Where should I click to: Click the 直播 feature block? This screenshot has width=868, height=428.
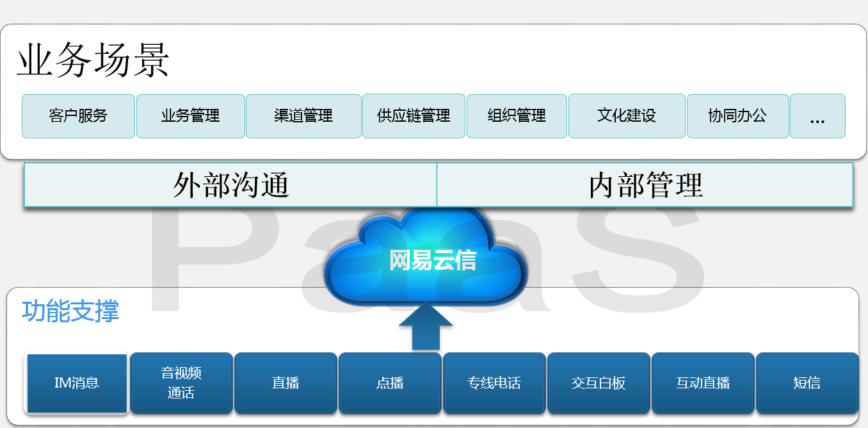[x=285, y=383]
